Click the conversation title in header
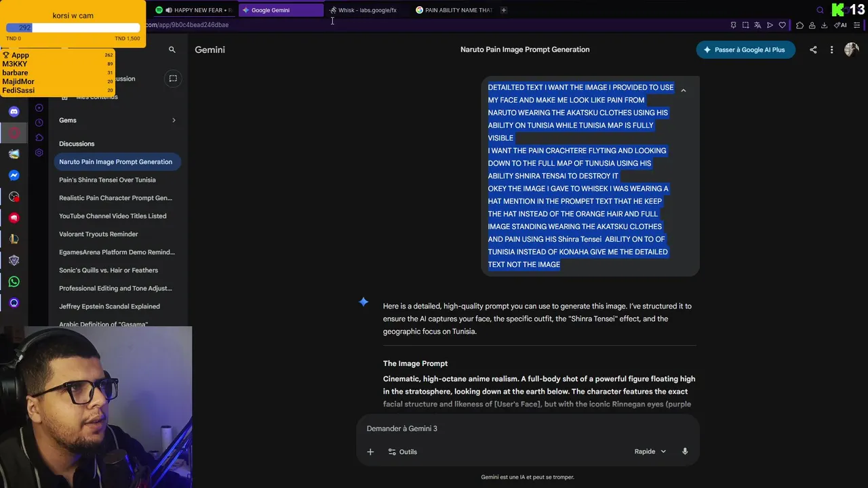Screen dimensions: 868x488 pos(525,49)
